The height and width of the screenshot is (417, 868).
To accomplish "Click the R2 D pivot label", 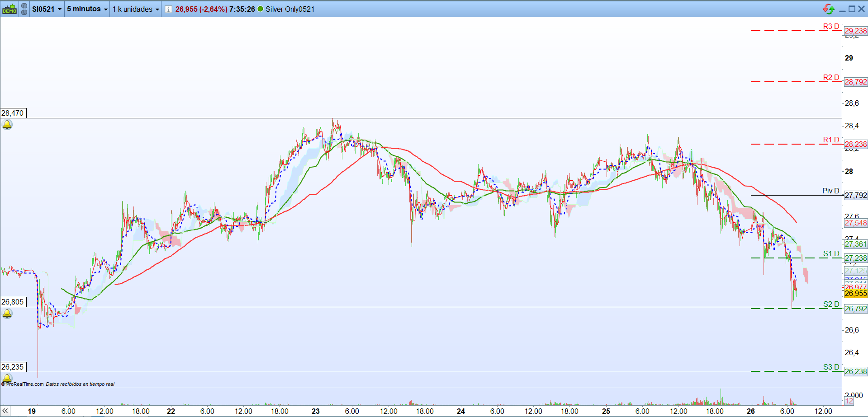I will 831,77.
